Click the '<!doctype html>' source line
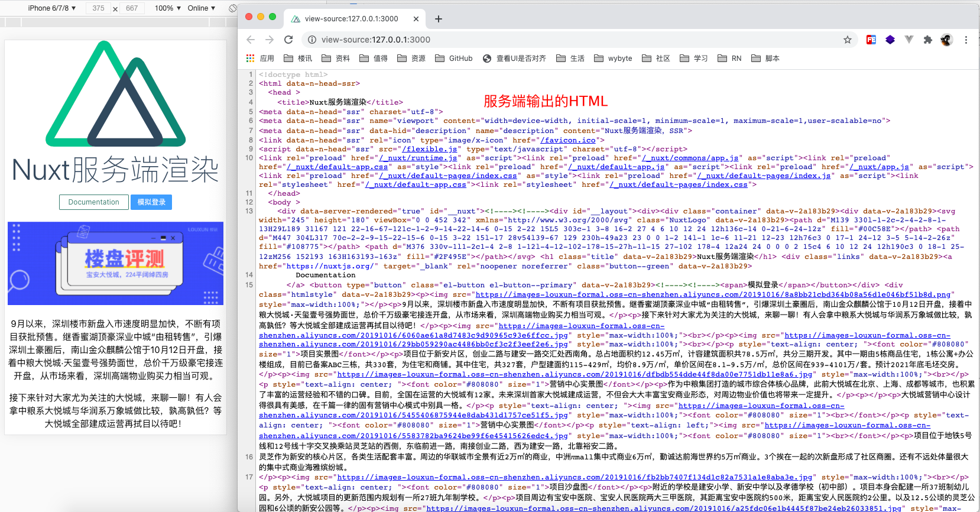Image resolution: width=980 pixels, height=512 pixels. click(293, 74)
